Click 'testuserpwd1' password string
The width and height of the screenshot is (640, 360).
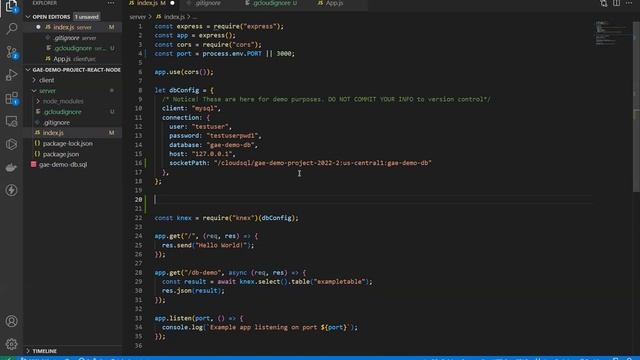(x=232, y=136)
